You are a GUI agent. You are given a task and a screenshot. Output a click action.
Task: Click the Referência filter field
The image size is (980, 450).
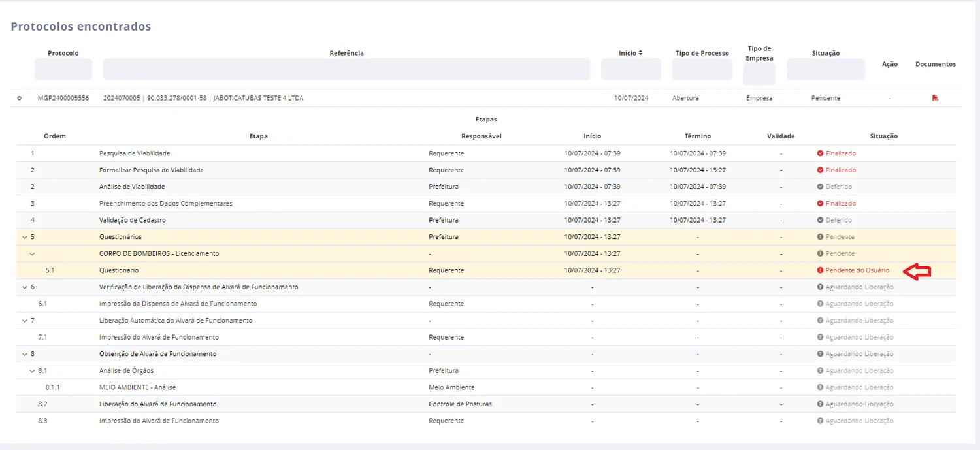pos(346,69)
